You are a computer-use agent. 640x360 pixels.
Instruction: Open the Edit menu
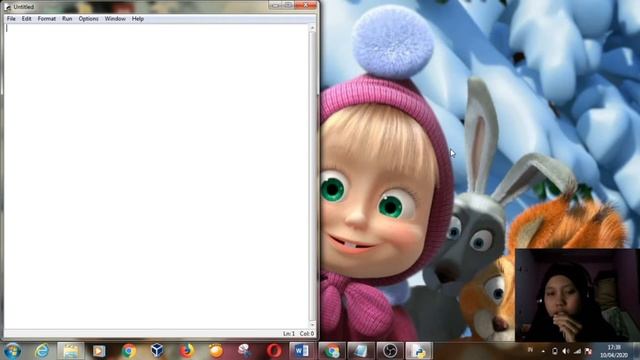(27, 19)
